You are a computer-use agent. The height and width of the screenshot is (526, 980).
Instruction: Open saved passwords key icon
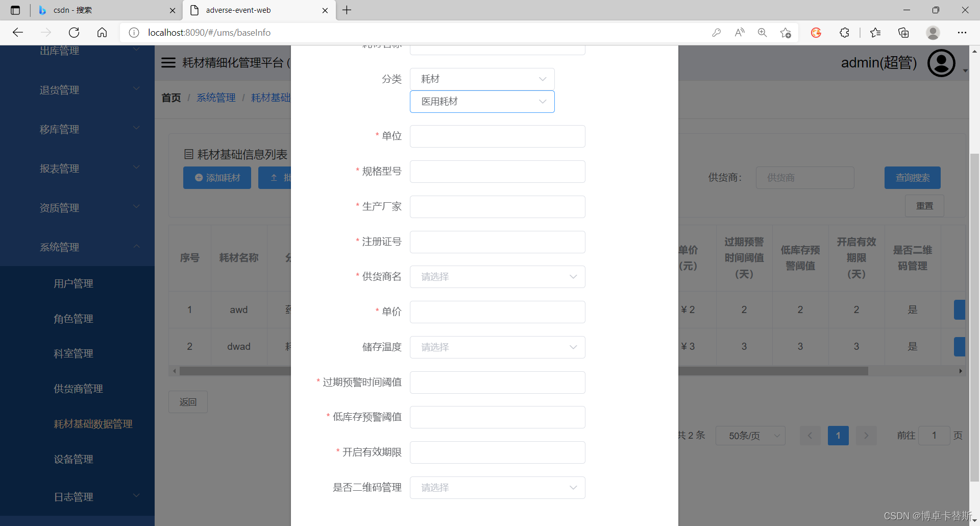point(717,33)
